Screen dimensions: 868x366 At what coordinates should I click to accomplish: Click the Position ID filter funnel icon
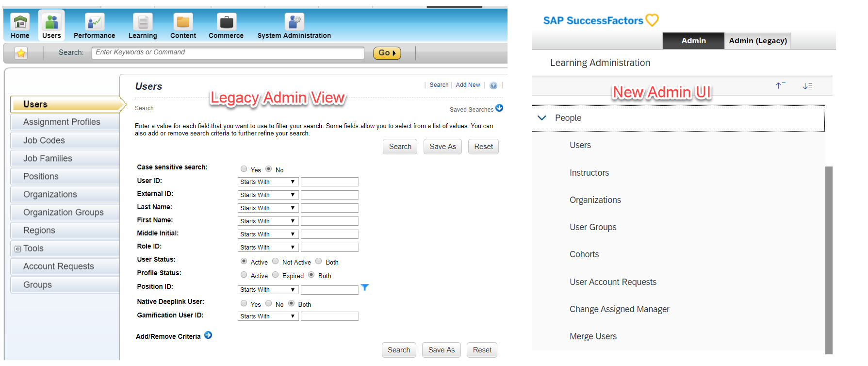click(x=365, y=287)
